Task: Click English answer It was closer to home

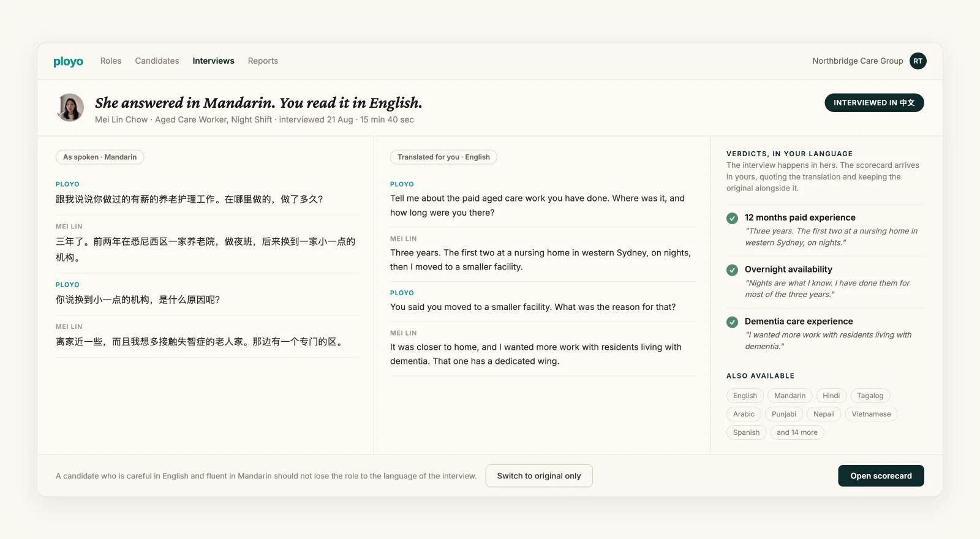Action: tap(536, 354)
